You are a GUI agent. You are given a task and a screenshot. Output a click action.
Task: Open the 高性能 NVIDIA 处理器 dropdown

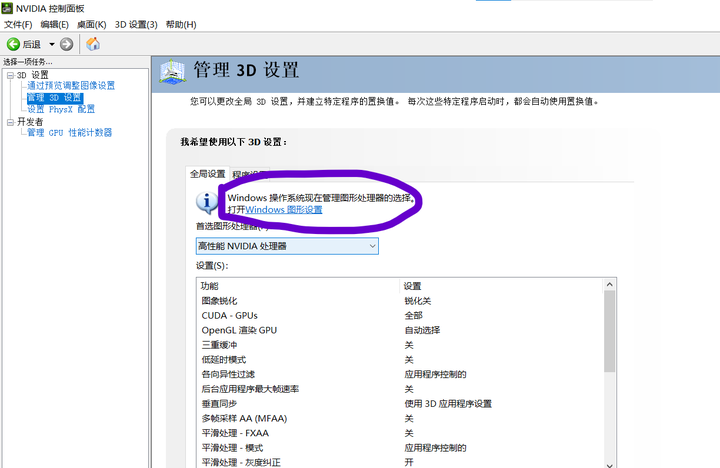click(287, 246)
